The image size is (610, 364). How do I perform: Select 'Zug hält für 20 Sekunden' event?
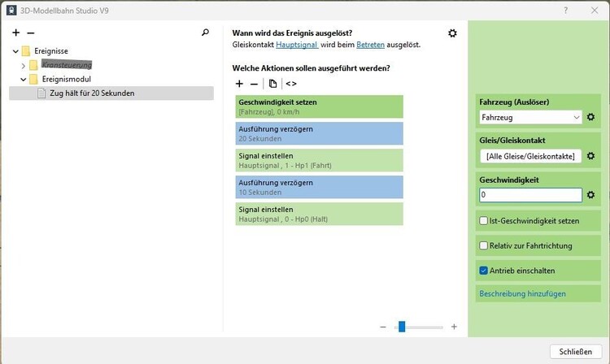click(92, 93)
